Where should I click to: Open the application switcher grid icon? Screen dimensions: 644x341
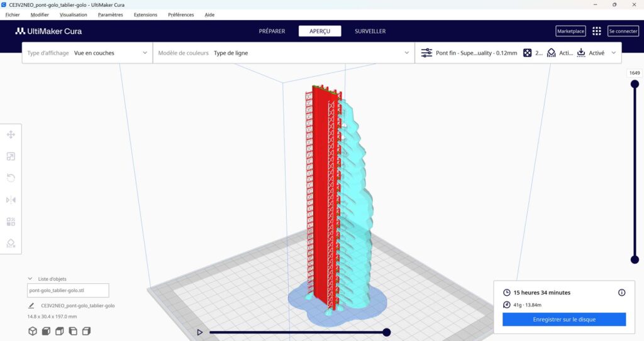[x=596, y=31]
